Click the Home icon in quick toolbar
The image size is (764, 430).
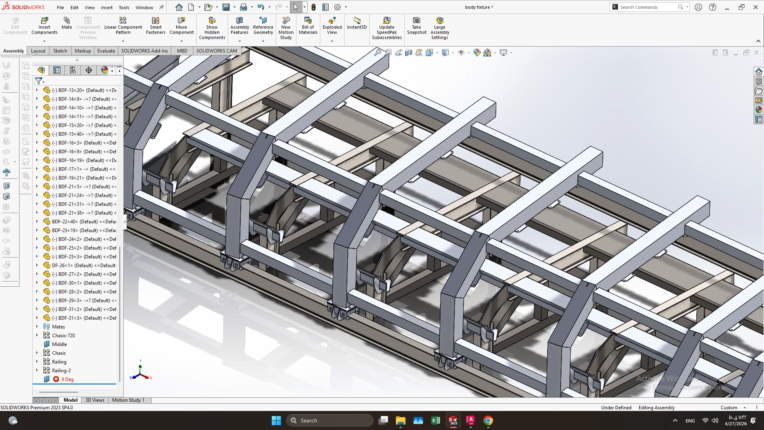click(179, 7)
